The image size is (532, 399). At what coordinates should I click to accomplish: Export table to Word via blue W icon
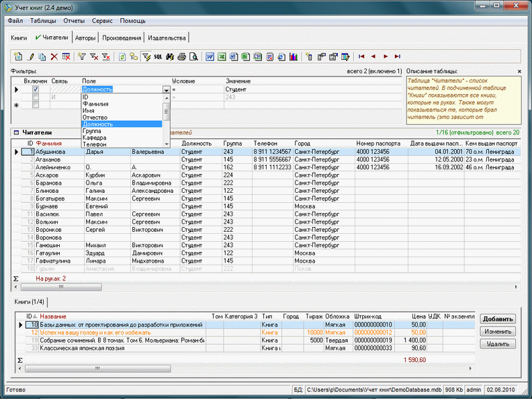[x=210, y=57]
